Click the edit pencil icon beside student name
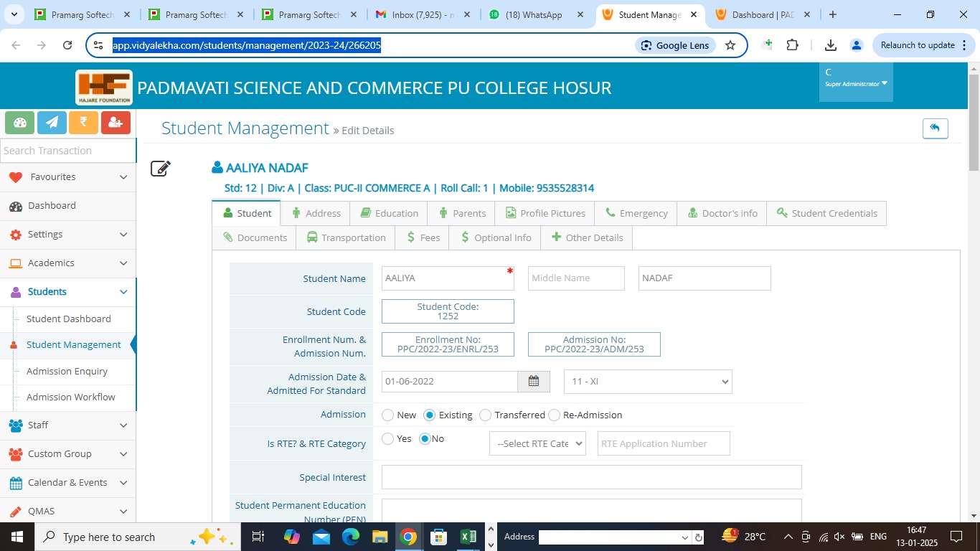This screenshot has width=980, height=551. coord(161,169)
